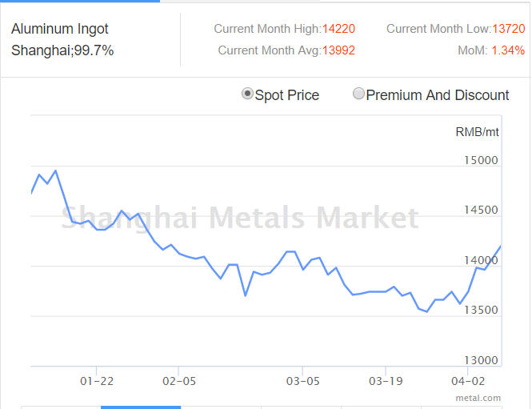Click the 01-22 date on the axis

click(96, 381)
